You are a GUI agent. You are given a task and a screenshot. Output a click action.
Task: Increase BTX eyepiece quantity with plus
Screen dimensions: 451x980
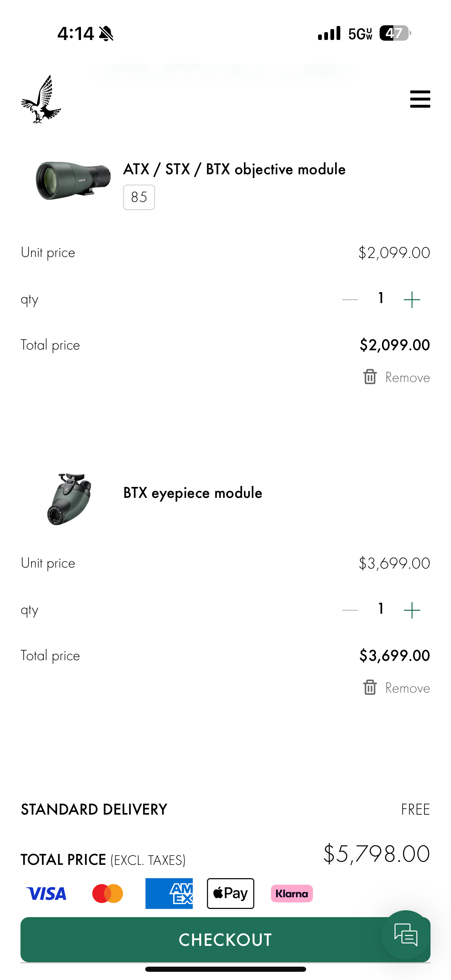tap(412, 610)
